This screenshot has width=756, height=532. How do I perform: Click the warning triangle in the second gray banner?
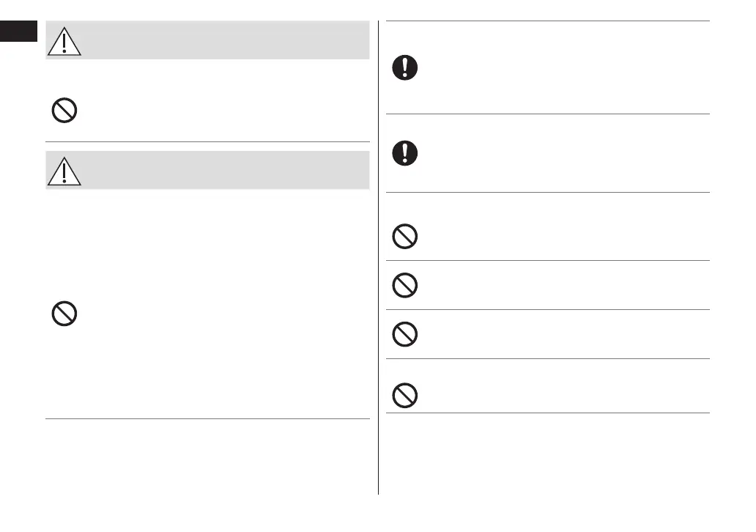coord(64,171)
